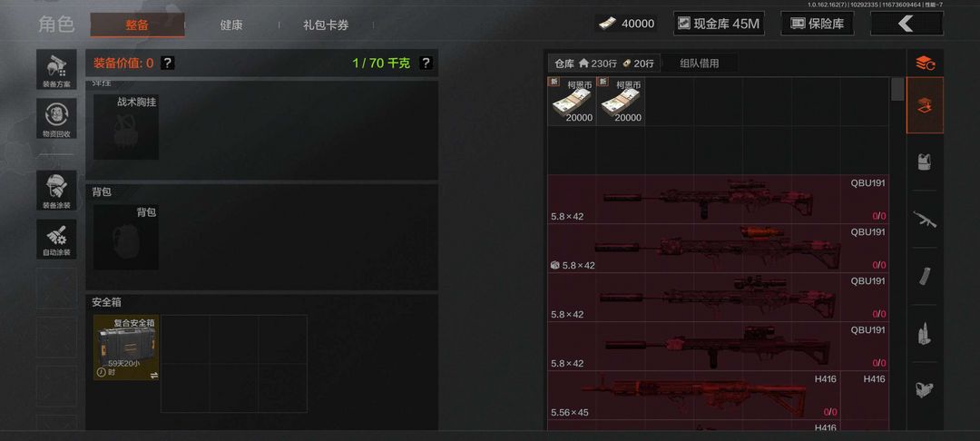Open the 装备涂装 equipment skin icon

tap(56, 191)
